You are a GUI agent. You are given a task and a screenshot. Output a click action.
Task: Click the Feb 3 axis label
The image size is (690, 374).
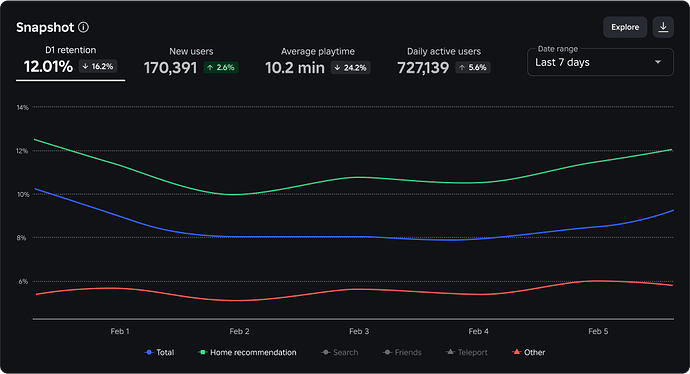coord(359,331)
